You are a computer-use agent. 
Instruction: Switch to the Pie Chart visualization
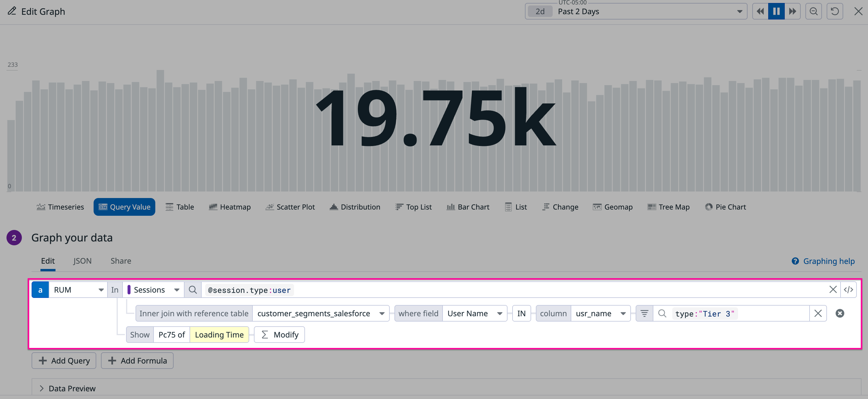click(725, 207)
